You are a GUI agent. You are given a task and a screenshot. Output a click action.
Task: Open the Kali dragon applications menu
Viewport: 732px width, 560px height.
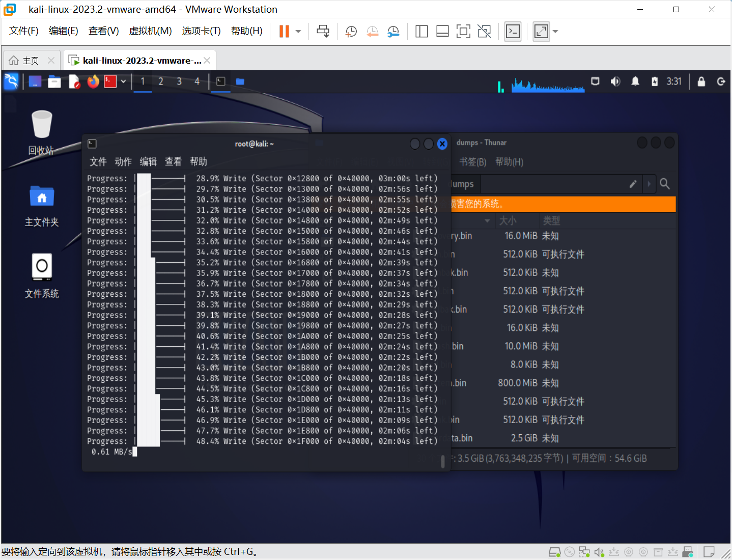(x=11, y=81)
